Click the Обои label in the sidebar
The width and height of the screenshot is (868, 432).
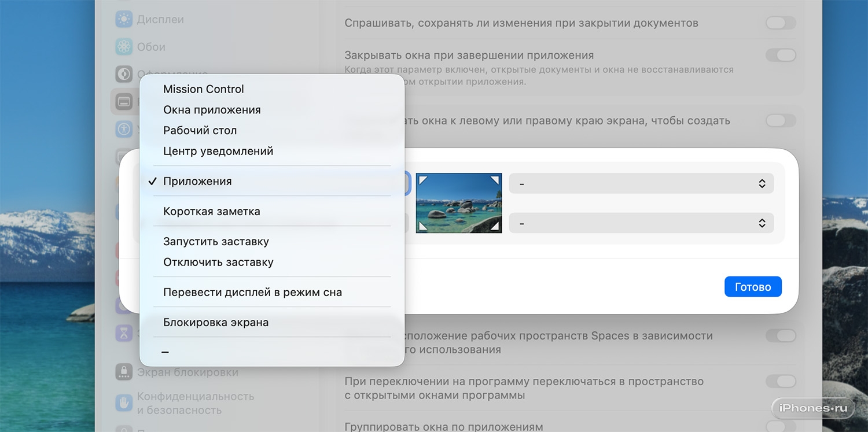tap(151, 47)
